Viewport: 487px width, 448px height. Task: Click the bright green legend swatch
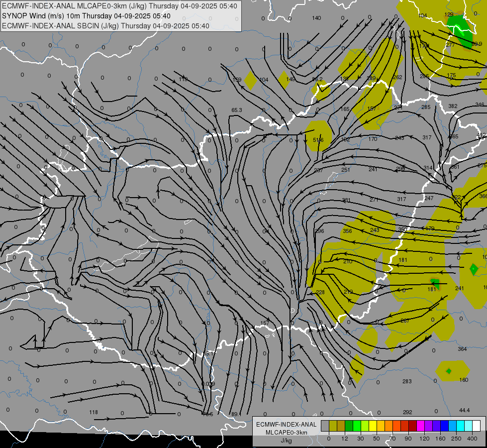coord(357,426)
